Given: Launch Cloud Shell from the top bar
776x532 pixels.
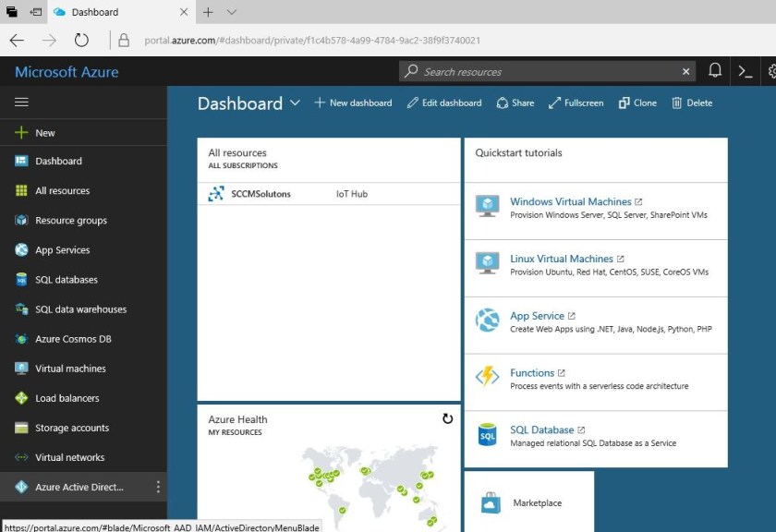Looking at the screenshot, I should 745,71.
